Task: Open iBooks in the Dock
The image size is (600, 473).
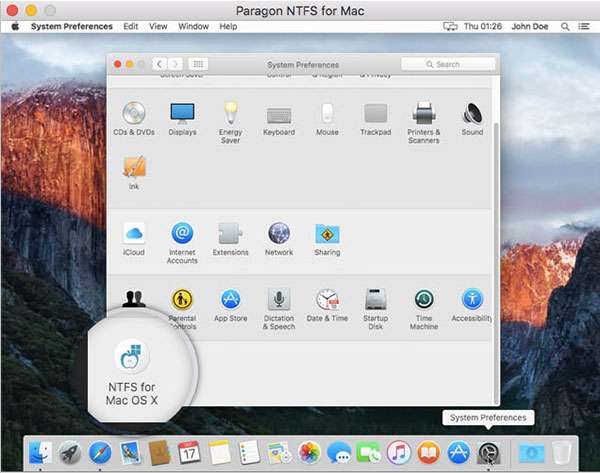Action: click(429, 452)
